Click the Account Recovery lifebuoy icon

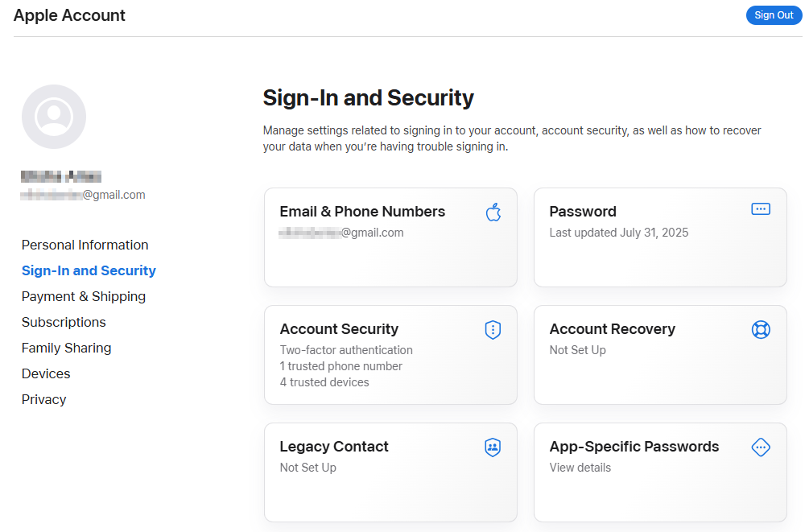(x=761, y=329)
